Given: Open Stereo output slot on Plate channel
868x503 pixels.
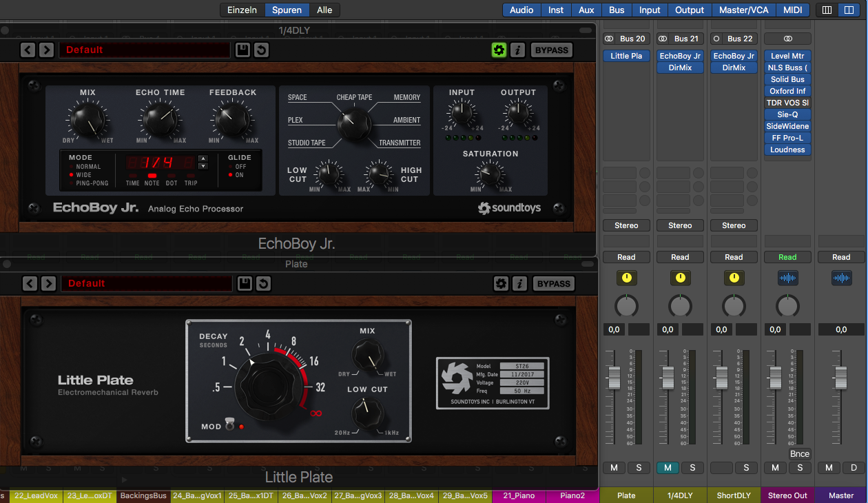Looking at the screenshot, I should point(626,225).
